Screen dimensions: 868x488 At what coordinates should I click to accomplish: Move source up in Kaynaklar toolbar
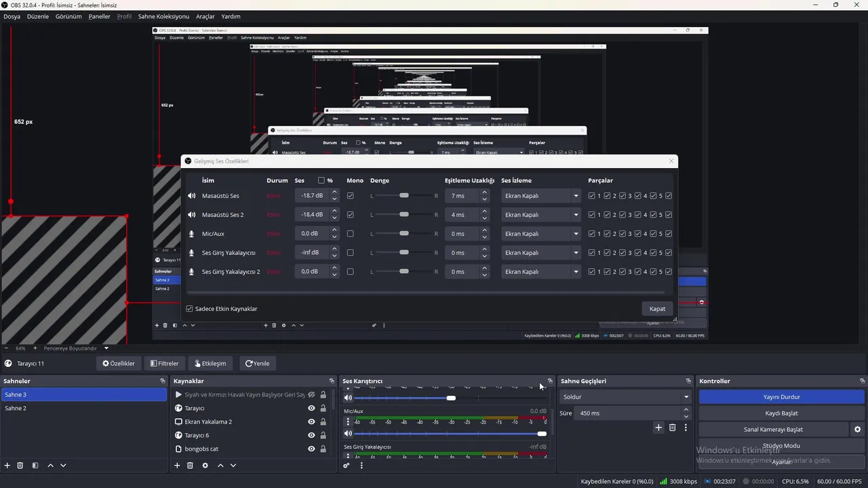click(220, 466)
